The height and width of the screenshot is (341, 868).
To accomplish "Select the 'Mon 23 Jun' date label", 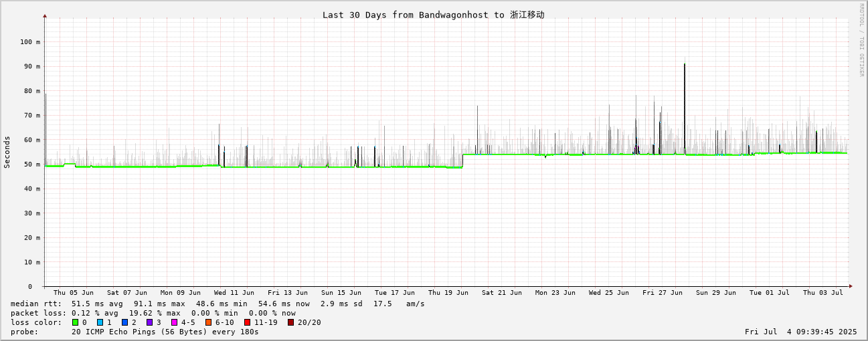I will (555, 293).
